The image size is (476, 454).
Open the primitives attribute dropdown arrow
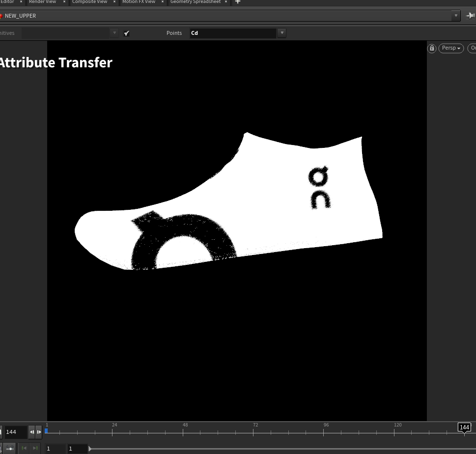click(x=114, y=33)
